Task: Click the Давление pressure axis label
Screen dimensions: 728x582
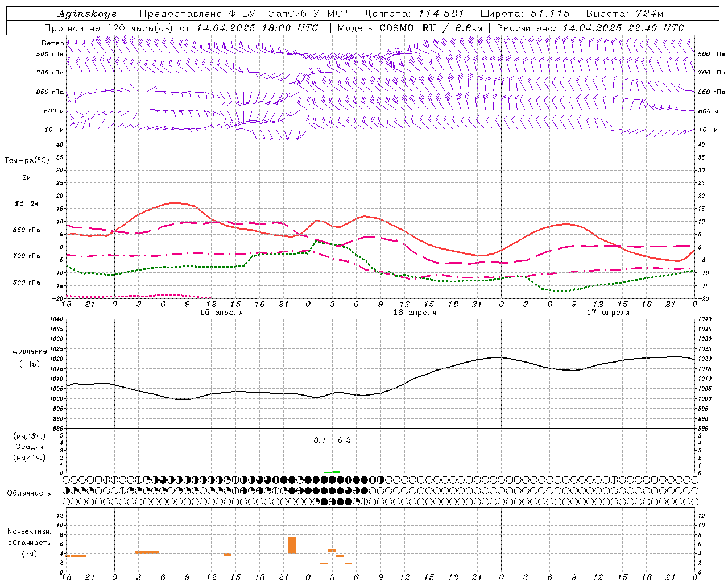Action: tap(30, 351)
